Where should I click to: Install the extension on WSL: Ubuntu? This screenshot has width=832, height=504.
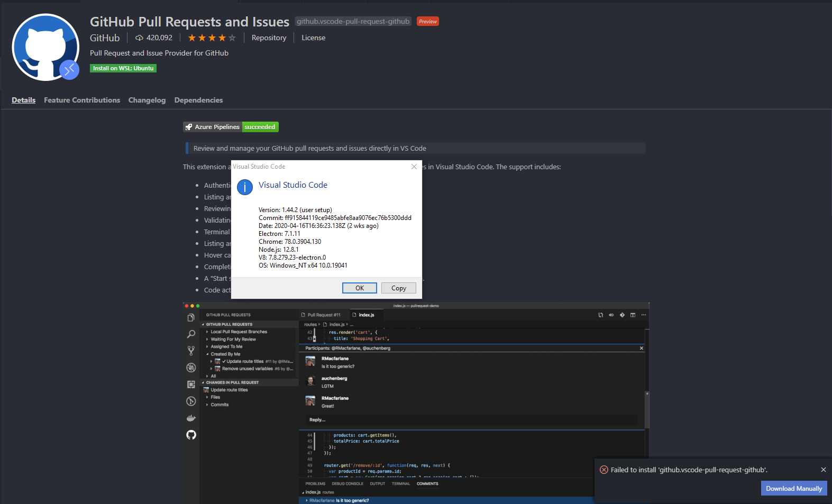click(123, 68)
